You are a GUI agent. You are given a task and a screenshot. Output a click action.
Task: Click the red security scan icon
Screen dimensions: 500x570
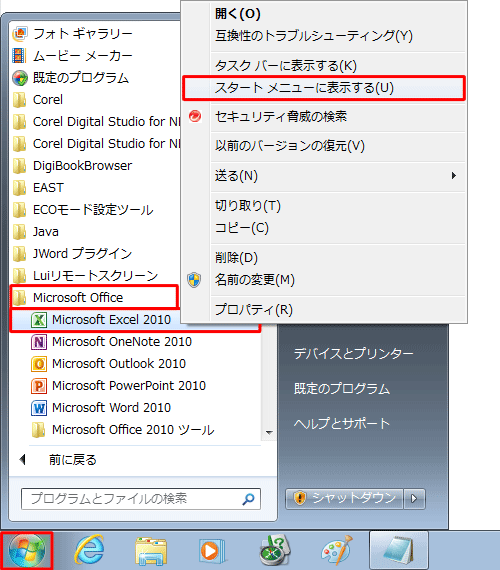coord(195,116)
